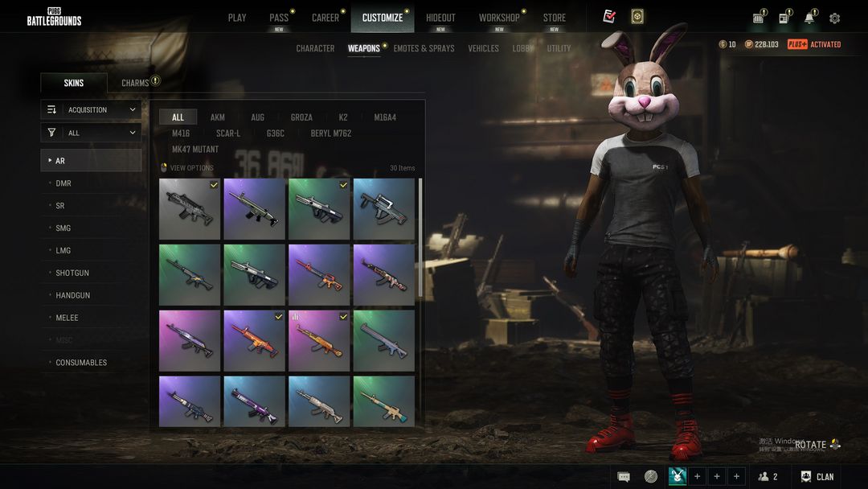The image size is (868, 489).
Task: Click the Charms alert badge
Action: click(x=156, y=81)
